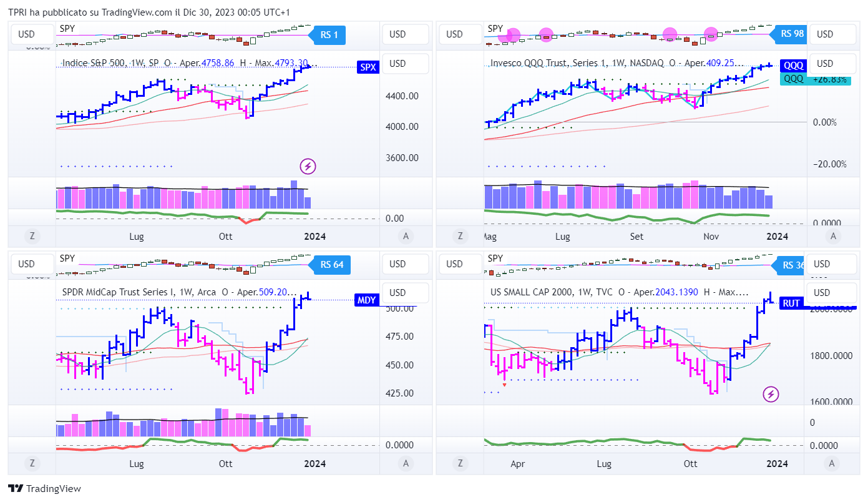The width and height of the screenshot is (868, 502).
Task: Open the USD currency selector beside the MDY label
Action: pyautogui.click(x=405, y=292)
